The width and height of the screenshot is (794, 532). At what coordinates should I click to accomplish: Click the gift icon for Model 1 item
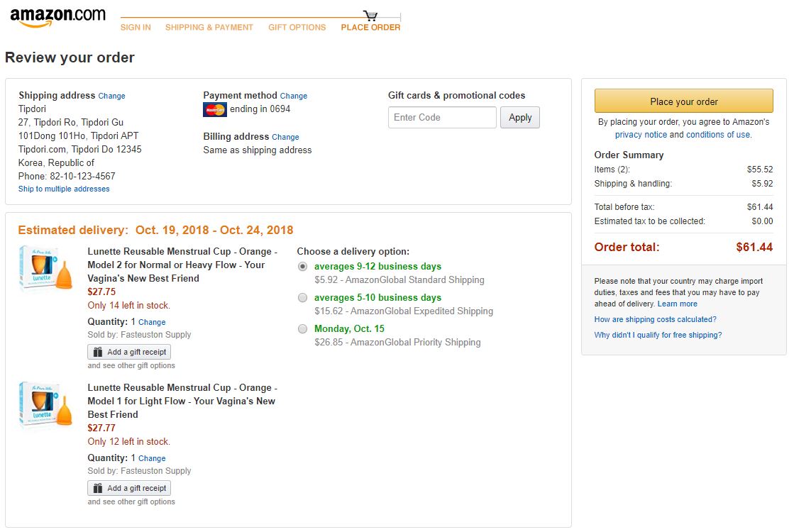pyautogui.click(x=98, y=488)
